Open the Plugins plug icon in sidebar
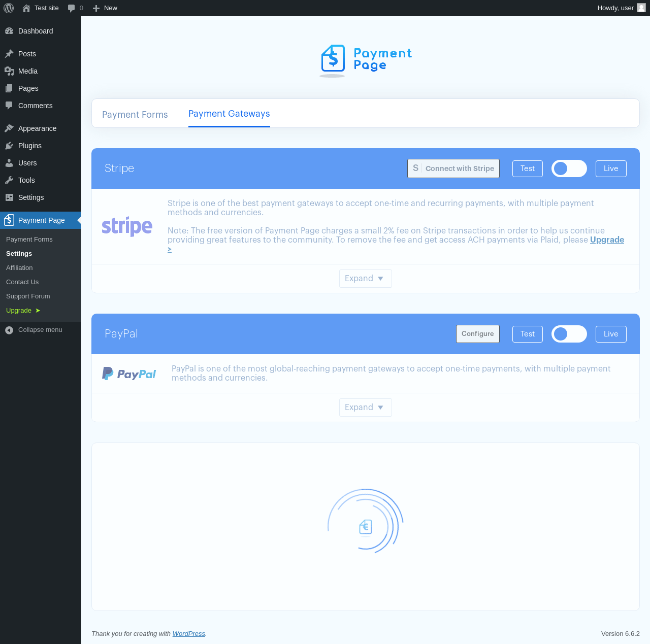 pos(9,146)
